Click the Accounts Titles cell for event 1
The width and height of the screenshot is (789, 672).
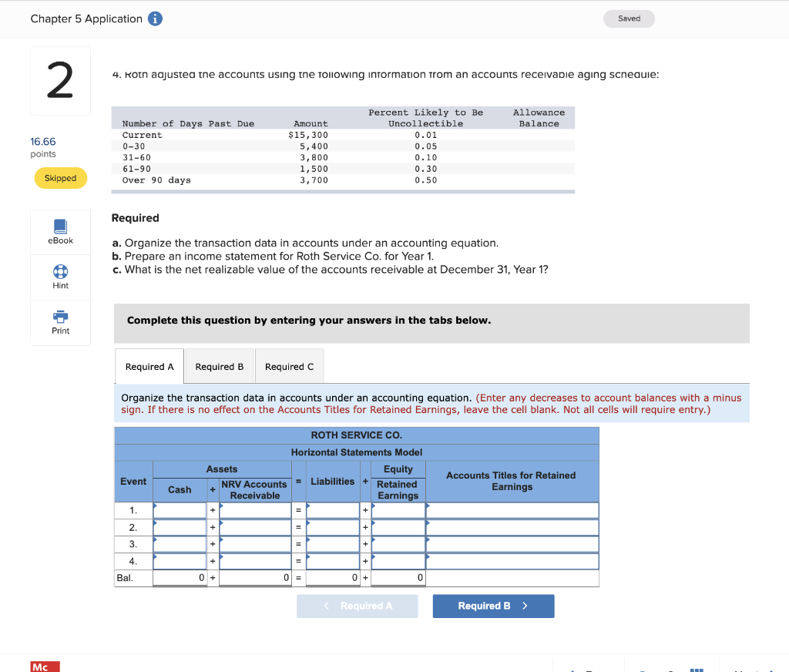pos(512,510)
